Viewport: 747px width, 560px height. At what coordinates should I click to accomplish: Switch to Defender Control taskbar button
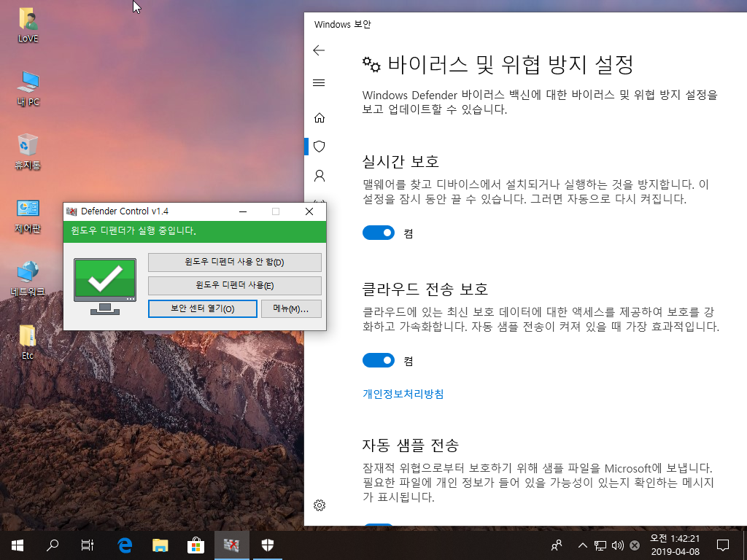[x=231, y=545]
